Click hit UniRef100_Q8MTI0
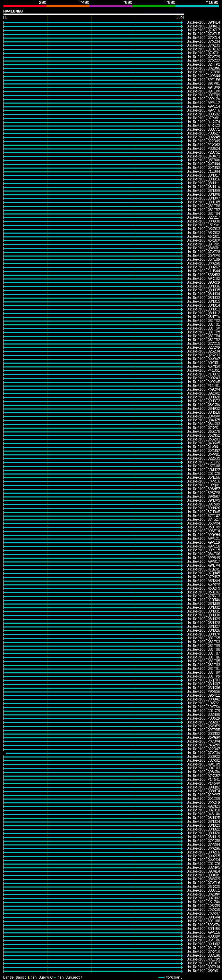The height and width of the screenshot is (980, 222). [x=203, y=317]
